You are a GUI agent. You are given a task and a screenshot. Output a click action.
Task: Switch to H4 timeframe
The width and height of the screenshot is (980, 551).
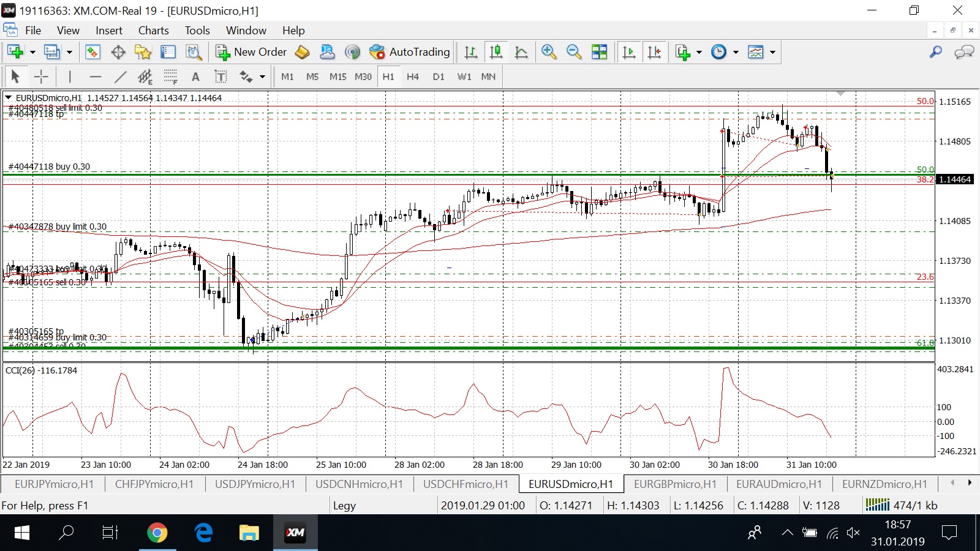(413, 77)
